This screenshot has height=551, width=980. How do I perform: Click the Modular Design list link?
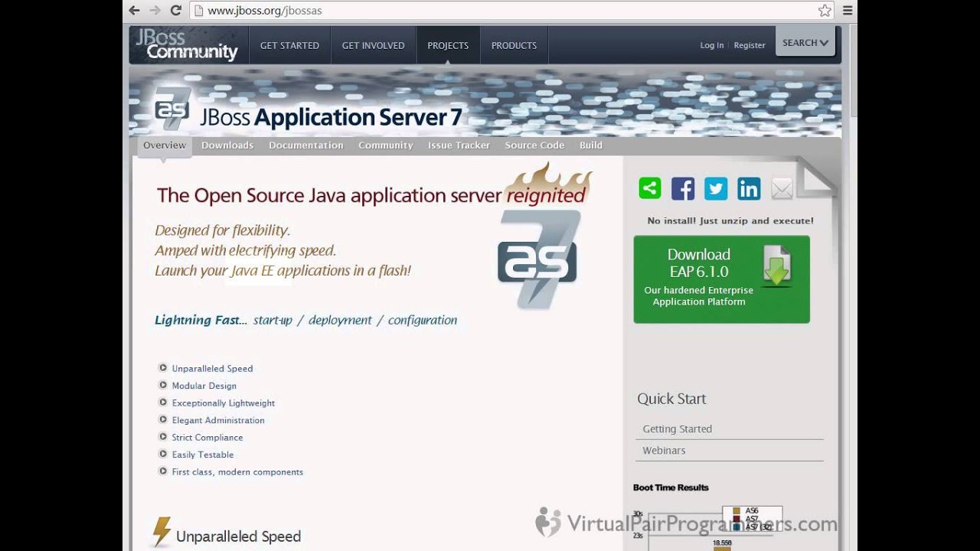click(x=204, y=386)
